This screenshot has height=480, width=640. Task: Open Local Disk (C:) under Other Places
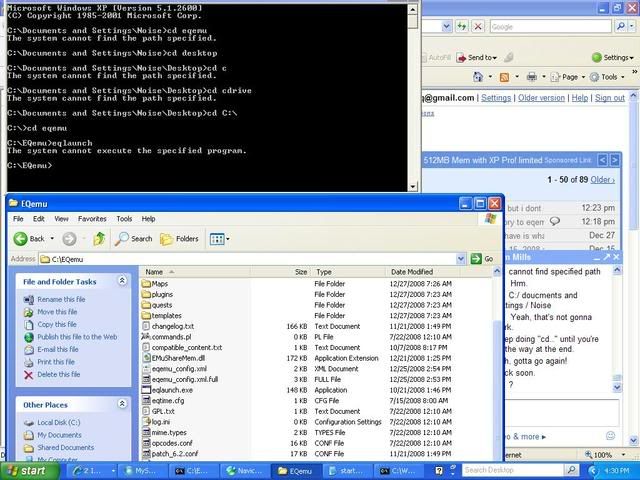pos(59,422)
